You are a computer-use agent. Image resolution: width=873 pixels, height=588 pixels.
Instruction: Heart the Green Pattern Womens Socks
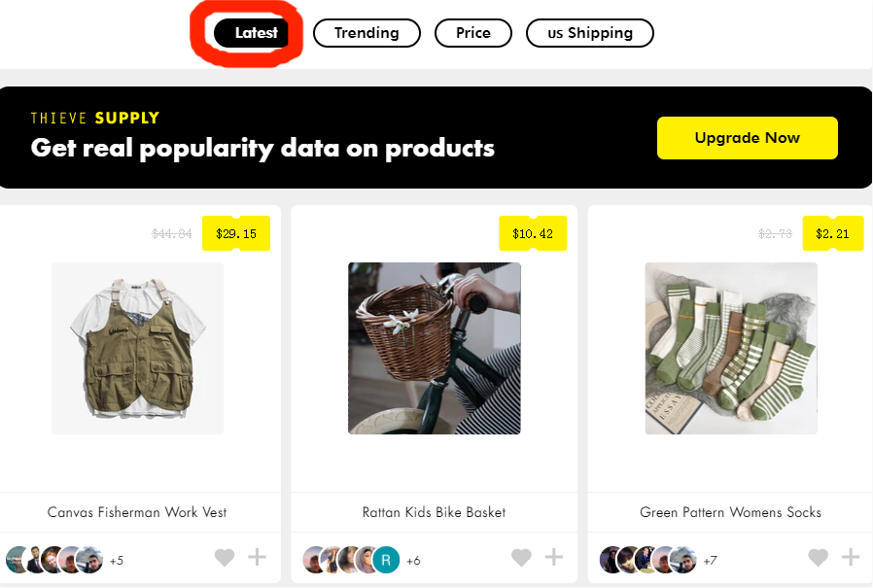819,557
